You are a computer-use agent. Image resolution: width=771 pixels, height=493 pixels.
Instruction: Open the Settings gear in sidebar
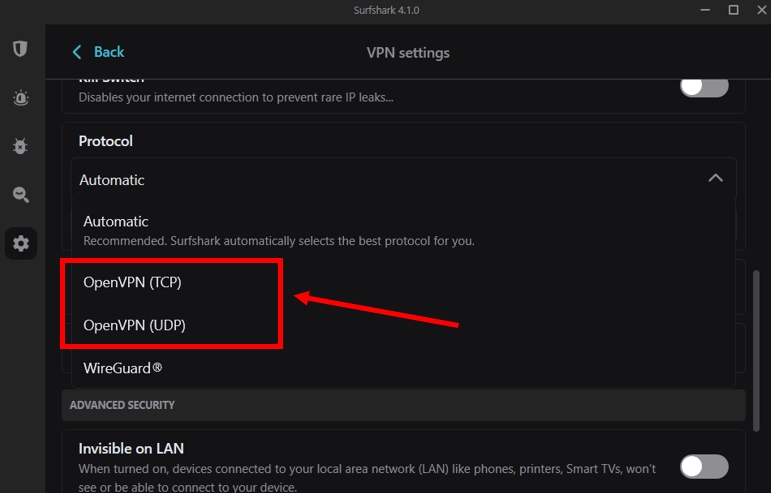point(21,243)
